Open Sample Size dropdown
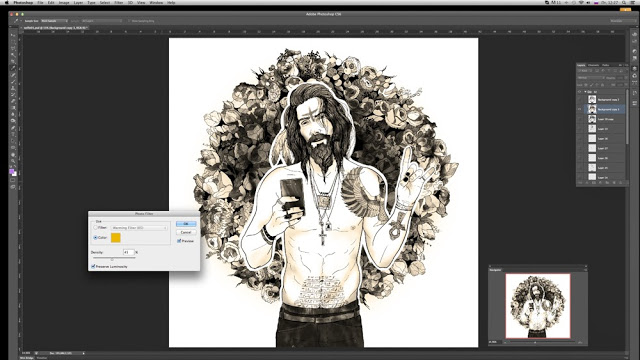This screenshot has width=640, height=360. pos(54,21)
